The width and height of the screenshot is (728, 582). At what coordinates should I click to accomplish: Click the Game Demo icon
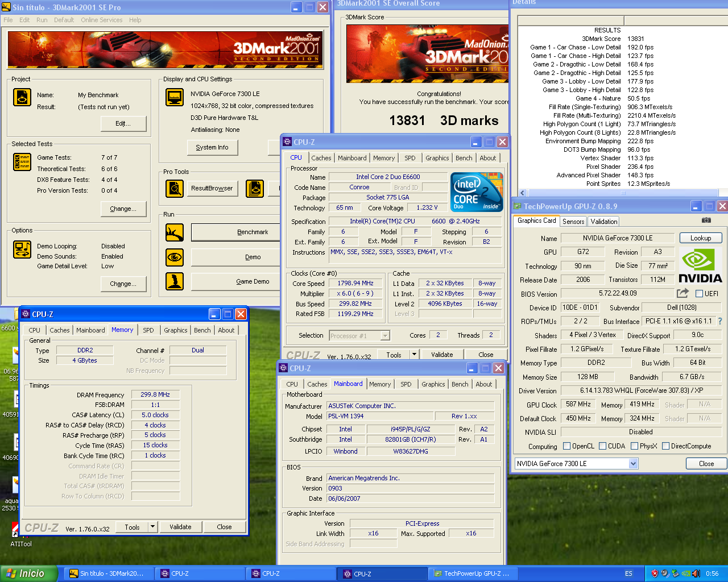(x=175, y=281)
